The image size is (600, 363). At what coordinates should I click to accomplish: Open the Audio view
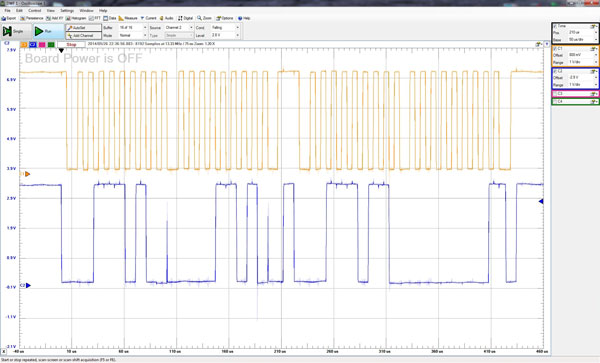click(166, 18)
